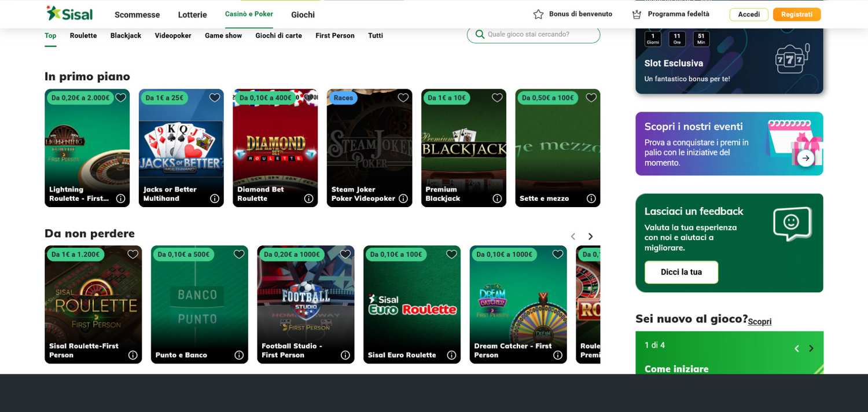Open info for Football Studio - First Person
Viewport: 868px width, 412px height.
[345, 355]
